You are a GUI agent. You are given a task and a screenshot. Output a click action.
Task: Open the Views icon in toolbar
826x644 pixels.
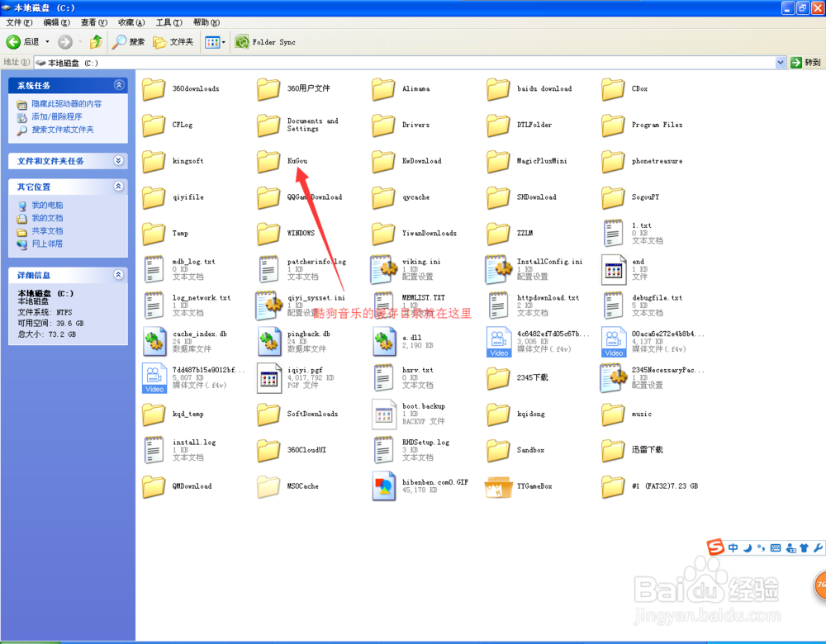click(x=212, y=42)
